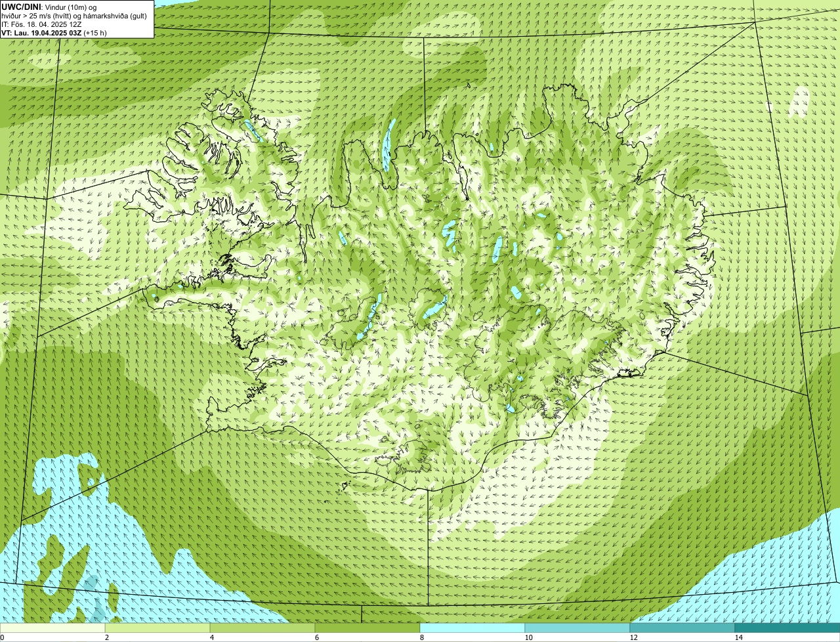
Task: Select the 10–12 m/s turquoise color segment
Action: 577,628
